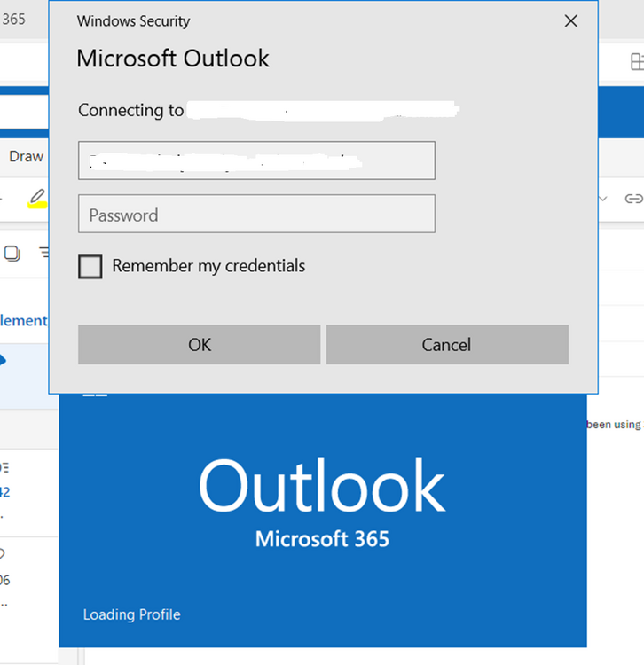Screen dimensions: 644x665
Task: Select the highlighter pen icon in background ribbon
Action: (x=37, y=199)
